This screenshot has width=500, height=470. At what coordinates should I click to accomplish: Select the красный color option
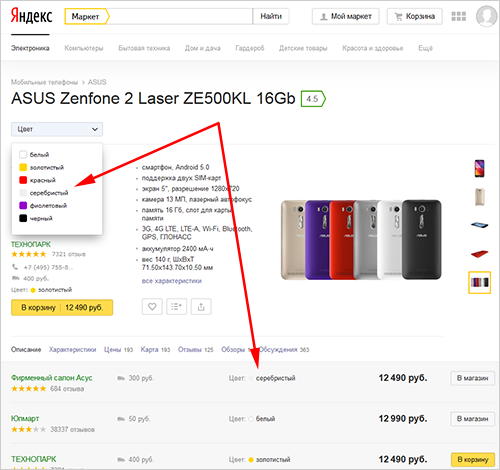coord(37,180)
